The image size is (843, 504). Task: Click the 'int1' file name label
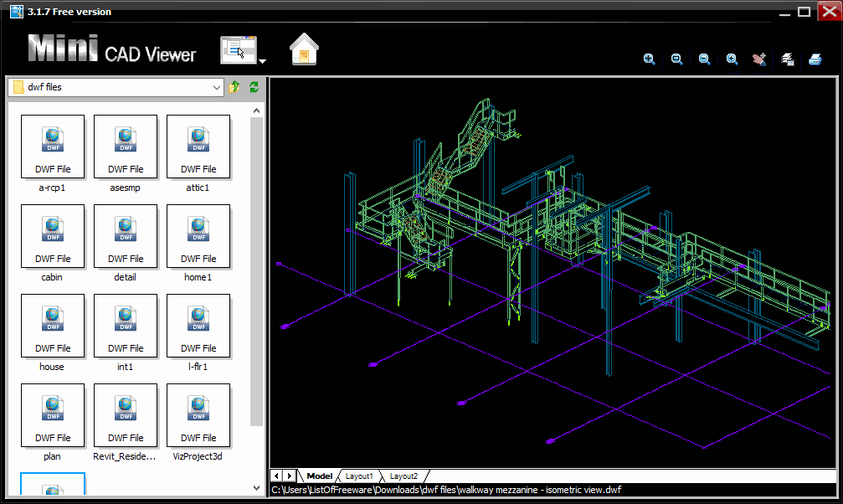coord(125,367)
